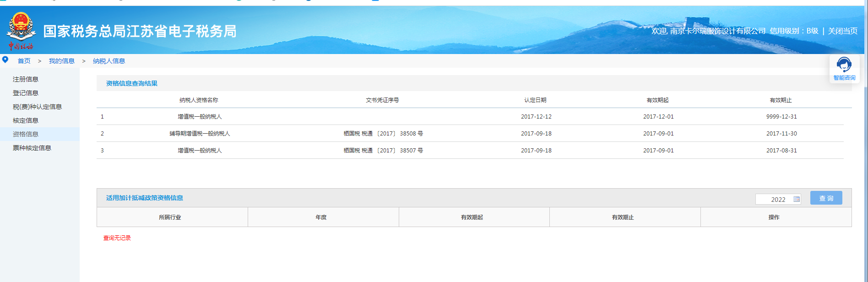Go to 首页 in the breadcrumb

click(24, 61)
